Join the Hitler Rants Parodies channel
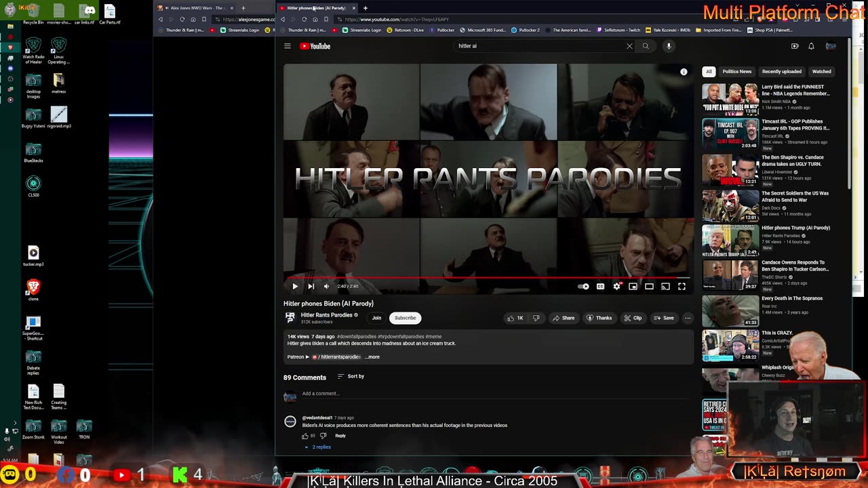 [376, 318]
